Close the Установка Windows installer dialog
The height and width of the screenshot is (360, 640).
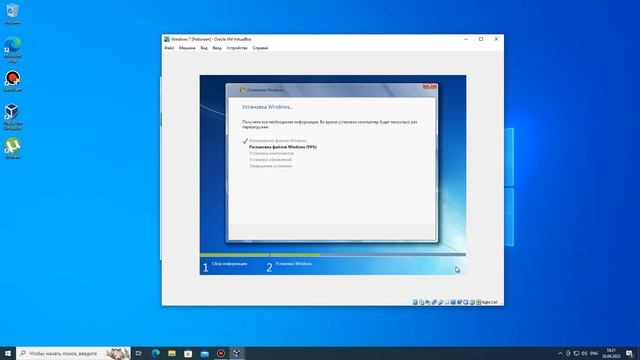pos(429,87)
